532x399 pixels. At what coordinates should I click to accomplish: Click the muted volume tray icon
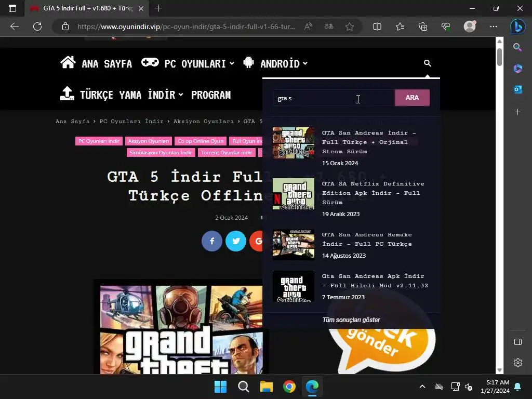coord(469,387)
